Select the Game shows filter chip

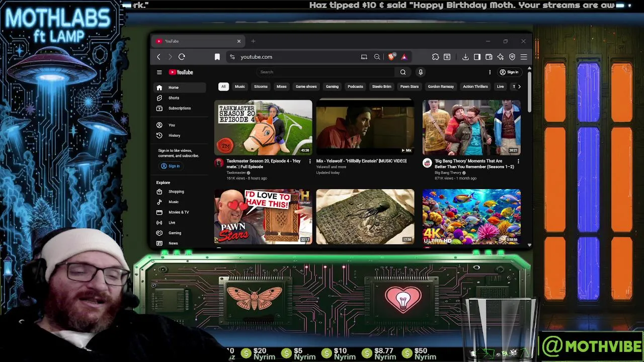click(x=306, y=86)
